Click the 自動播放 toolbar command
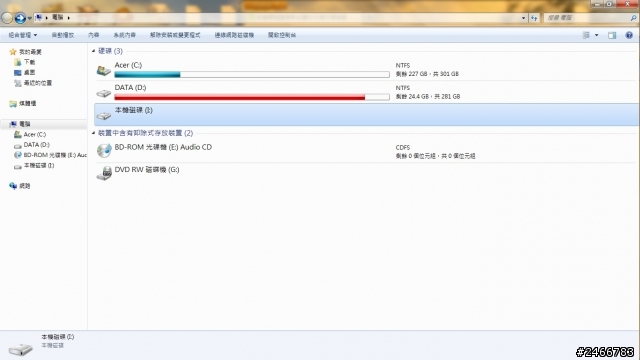The height and width of the screenshot is (360, 640). 63,35
